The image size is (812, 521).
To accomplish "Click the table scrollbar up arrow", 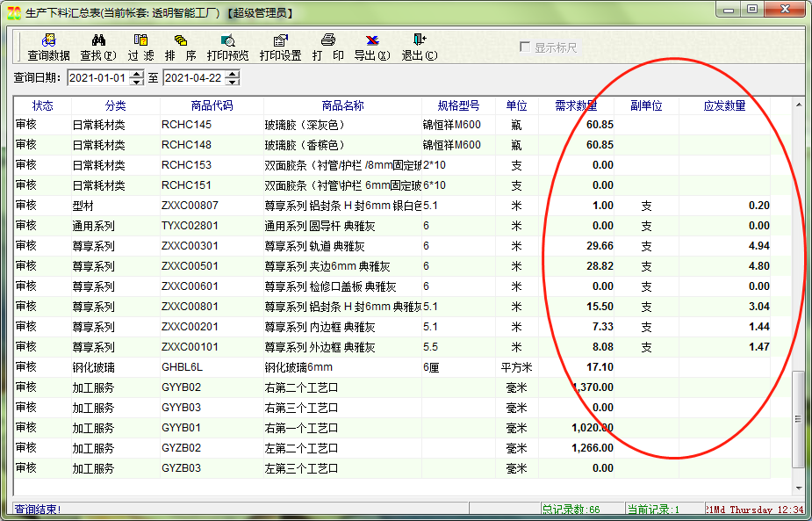I will pyautogui.click(x=799, y=105).
